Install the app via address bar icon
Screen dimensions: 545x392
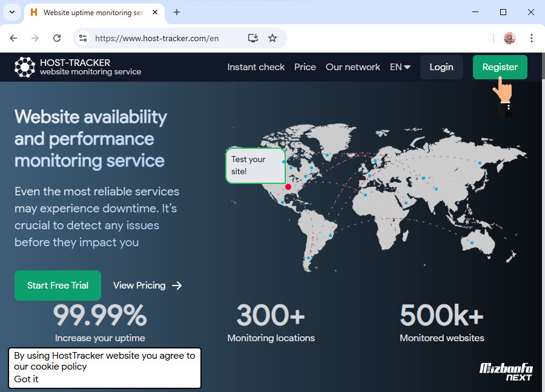coord(253,38)
